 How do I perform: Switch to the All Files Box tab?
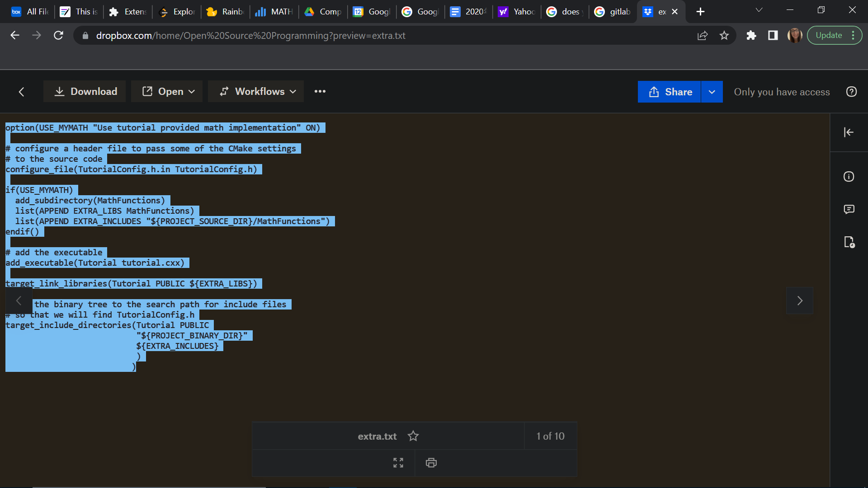29,12
